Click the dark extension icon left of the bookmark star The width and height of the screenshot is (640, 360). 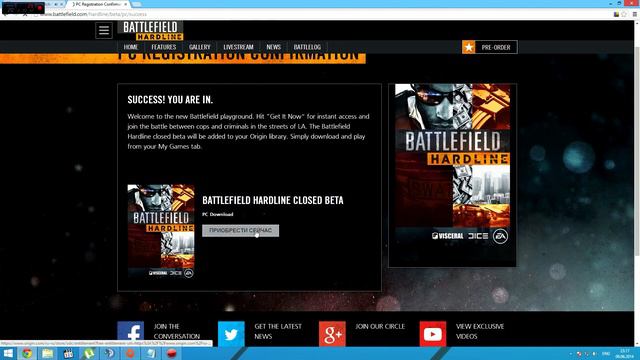[616, 14]
